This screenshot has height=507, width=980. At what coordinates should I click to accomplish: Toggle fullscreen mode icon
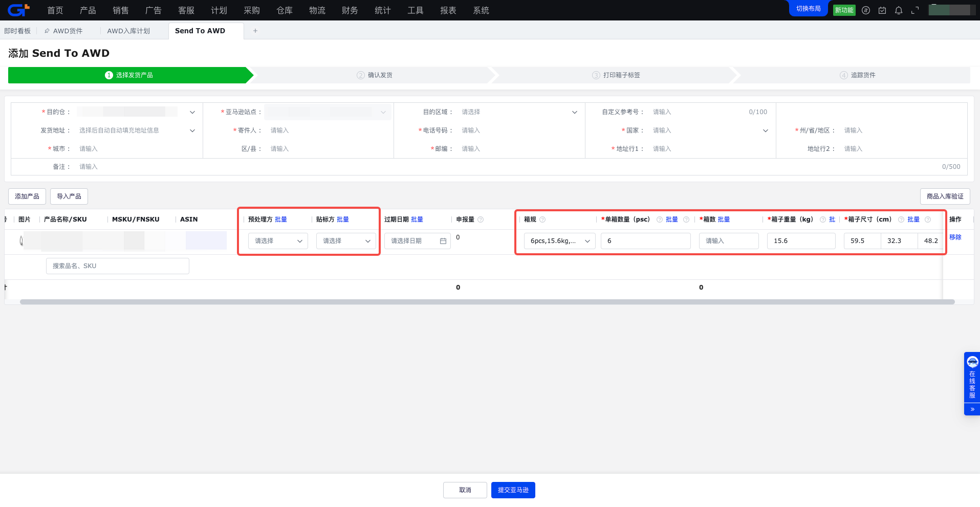coord(915,10)
